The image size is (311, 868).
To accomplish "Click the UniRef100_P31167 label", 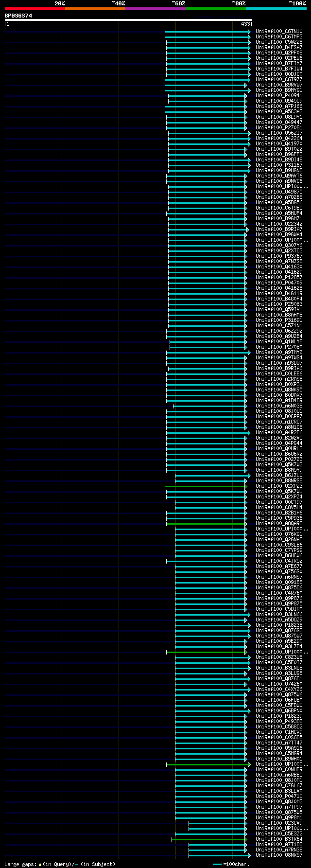I will pos(279,165).
